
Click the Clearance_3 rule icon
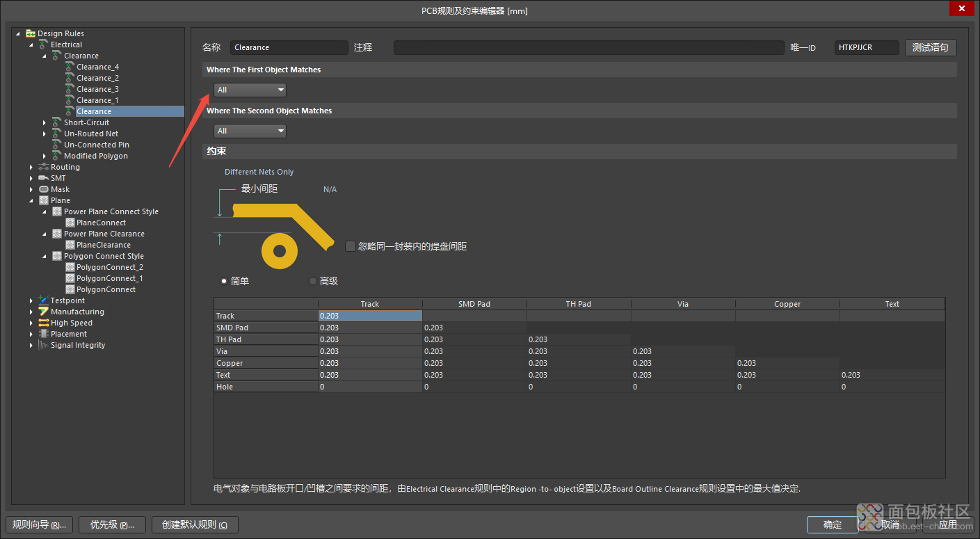[70, 89]
